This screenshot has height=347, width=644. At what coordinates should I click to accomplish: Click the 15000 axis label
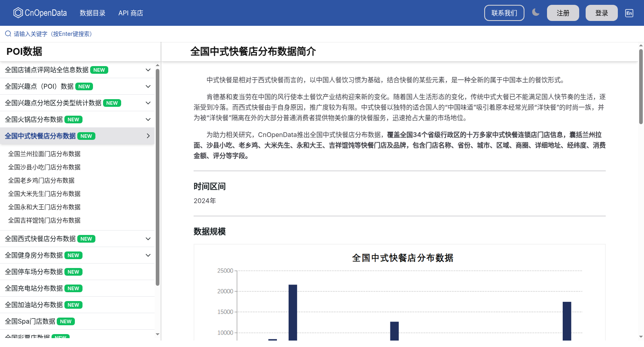[x=225, y=312]
